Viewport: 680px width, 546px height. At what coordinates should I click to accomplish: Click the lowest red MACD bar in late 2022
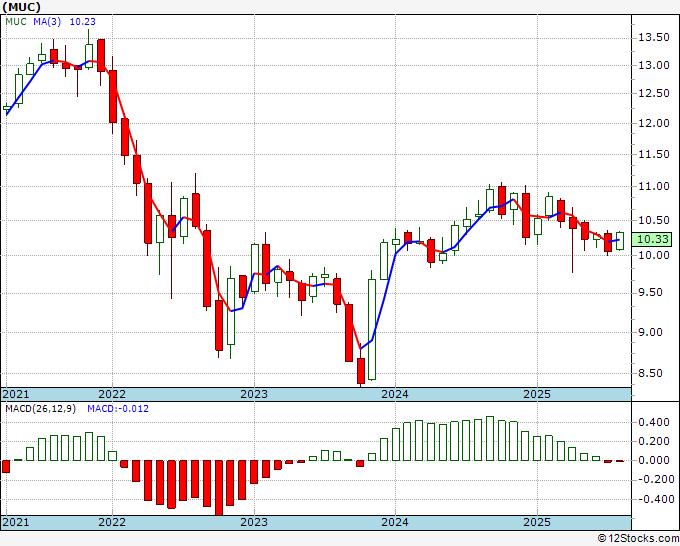219,488
